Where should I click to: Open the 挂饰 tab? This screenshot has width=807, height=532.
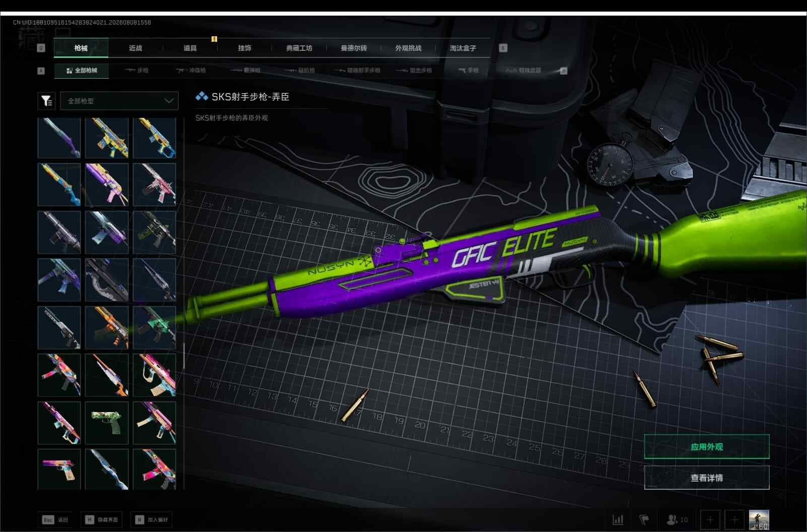click(244, 48)
